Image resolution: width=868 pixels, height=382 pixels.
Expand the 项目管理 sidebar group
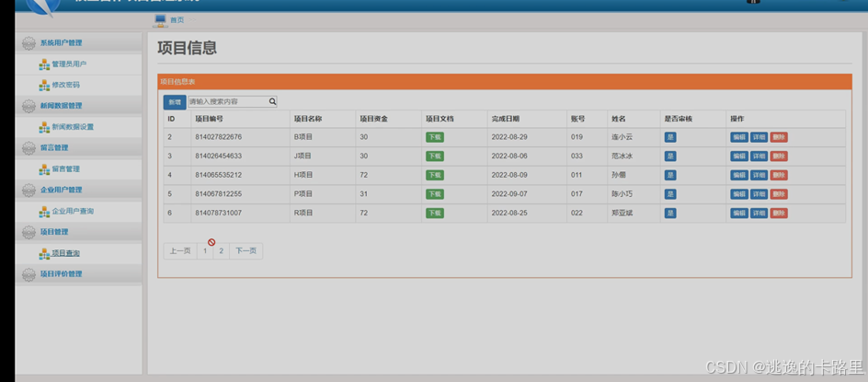(x=78, y=232)
